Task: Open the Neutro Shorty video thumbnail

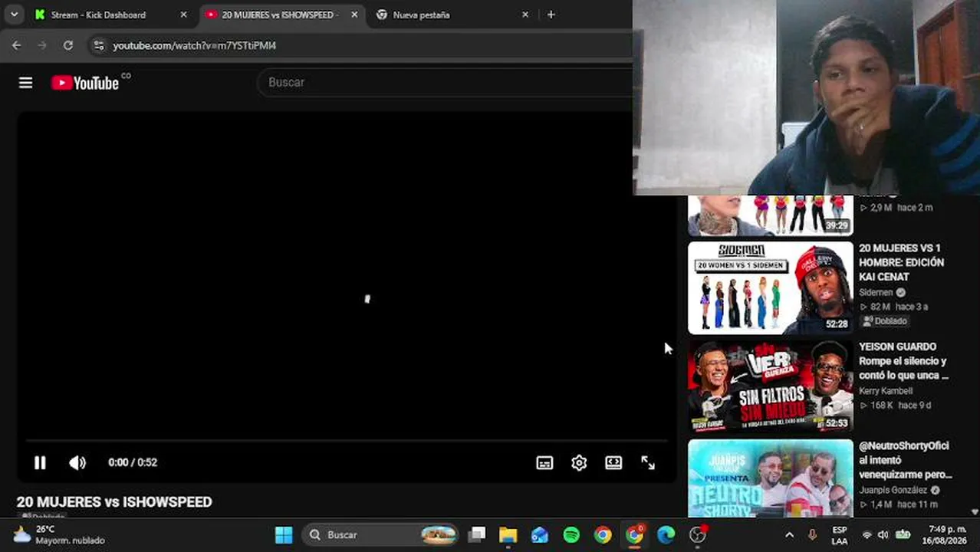Action: (770, 478)
